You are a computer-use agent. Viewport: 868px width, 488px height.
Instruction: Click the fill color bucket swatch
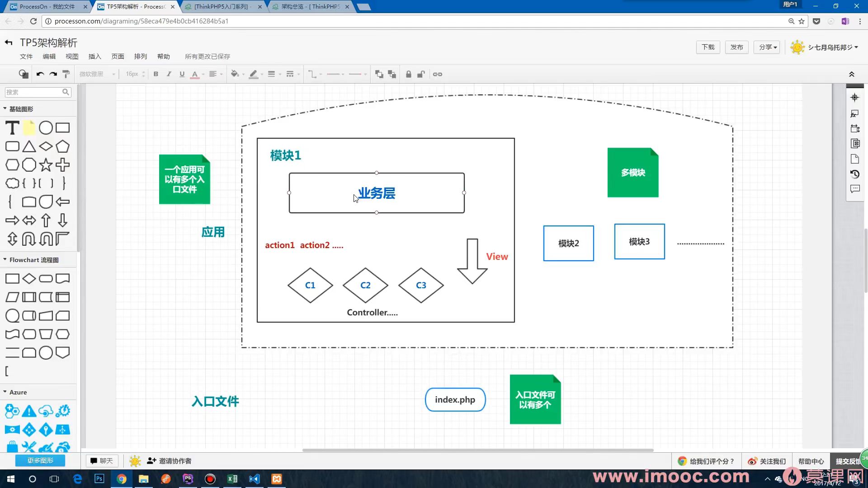pos(234,74)
